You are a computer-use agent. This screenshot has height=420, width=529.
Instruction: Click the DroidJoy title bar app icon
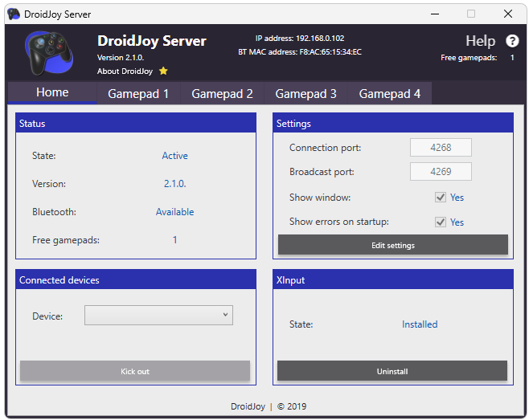click(14, 14)
